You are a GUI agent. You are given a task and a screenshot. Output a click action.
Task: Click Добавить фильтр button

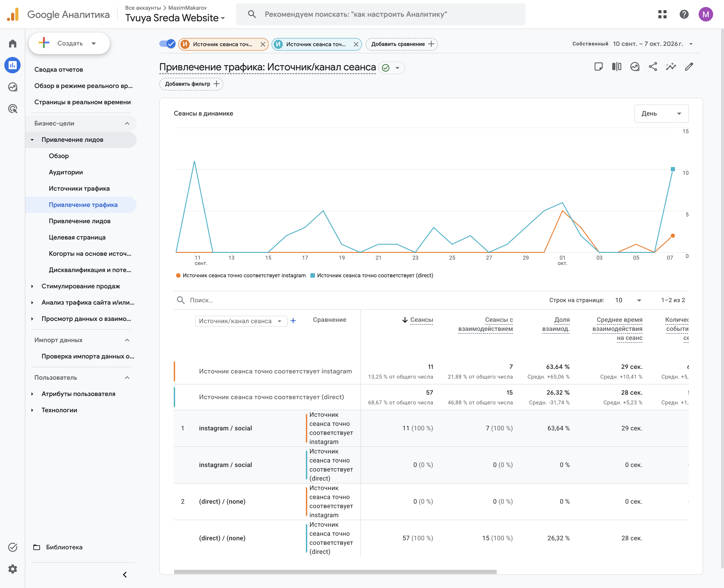(191, 84)
